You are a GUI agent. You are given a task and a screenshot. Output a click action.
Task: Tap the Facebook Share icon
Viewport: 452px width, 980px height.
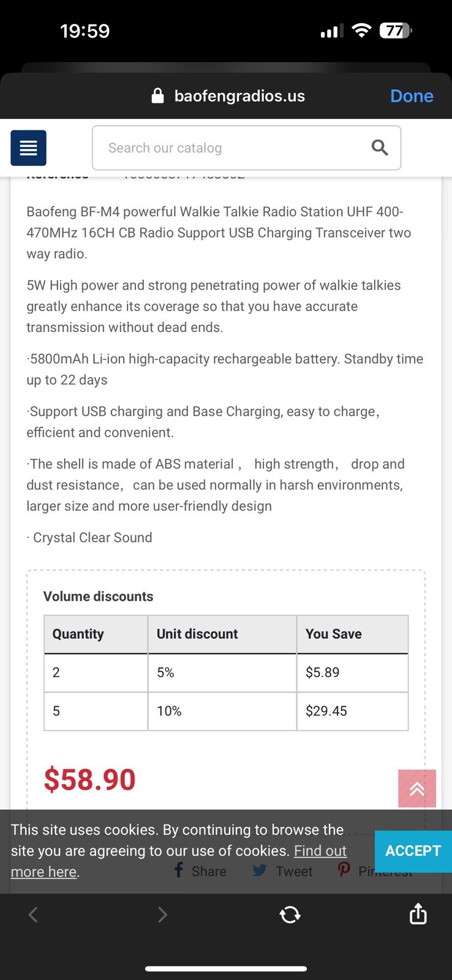tap(179, 870)
